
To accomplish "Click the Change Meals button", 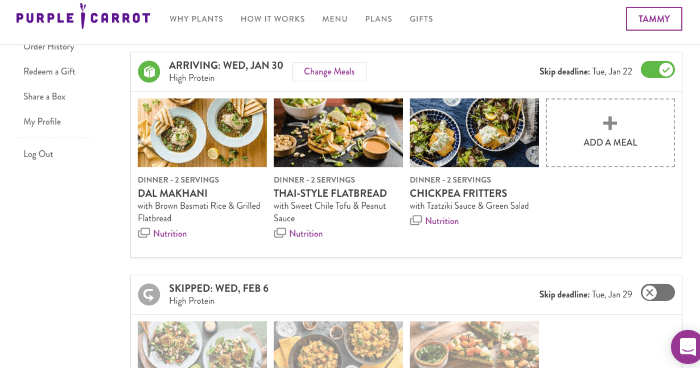I will coord(329,72).
